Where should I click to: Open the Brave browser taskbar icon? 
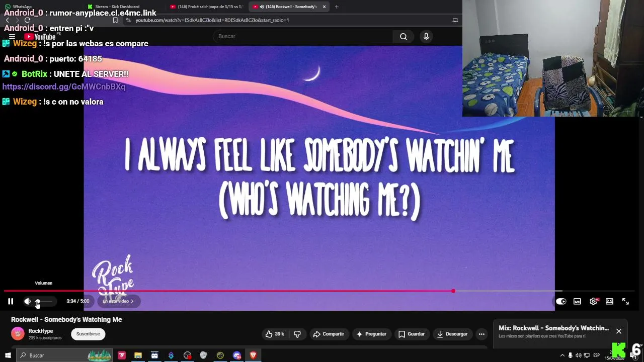point(253,355)
